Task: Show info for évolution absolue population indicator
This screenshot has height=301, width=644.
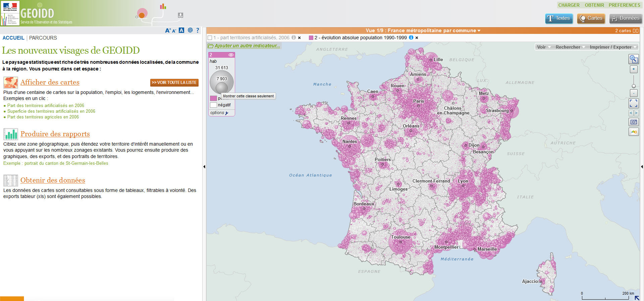Action: tap(411, 38)
